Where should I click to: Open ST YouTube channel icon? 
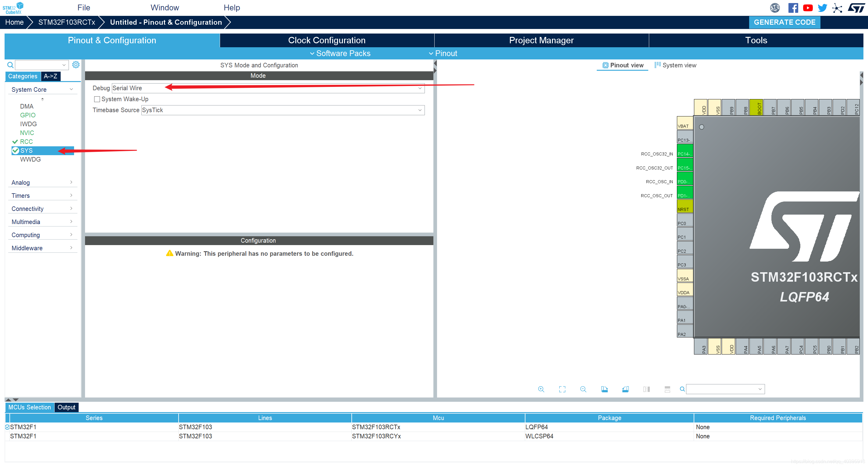tap(808, 8)
